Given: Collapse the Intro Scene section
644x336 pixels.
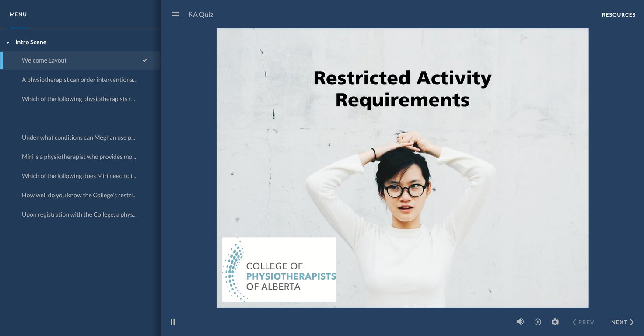Looking at the screenshot, I should 8,42.
